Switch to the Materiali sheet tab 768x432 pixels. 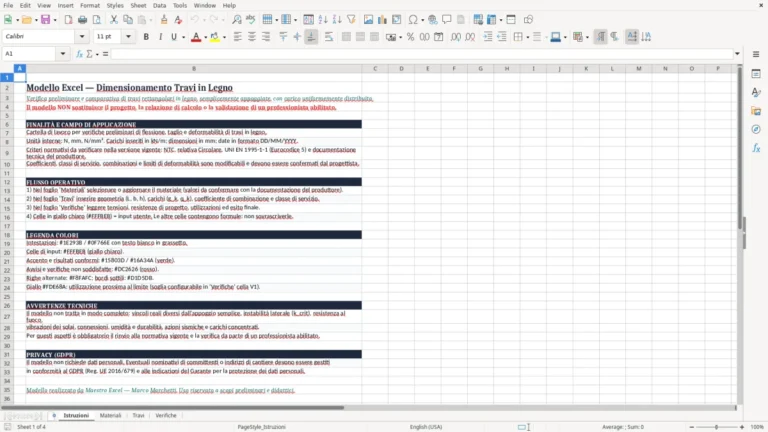[110, 415]
